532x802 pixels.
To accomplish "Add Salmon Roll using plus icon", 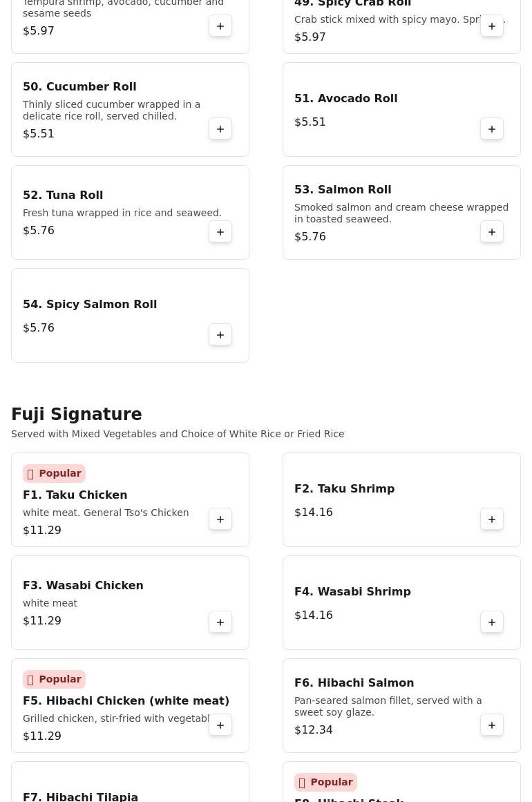I will 492,232.
